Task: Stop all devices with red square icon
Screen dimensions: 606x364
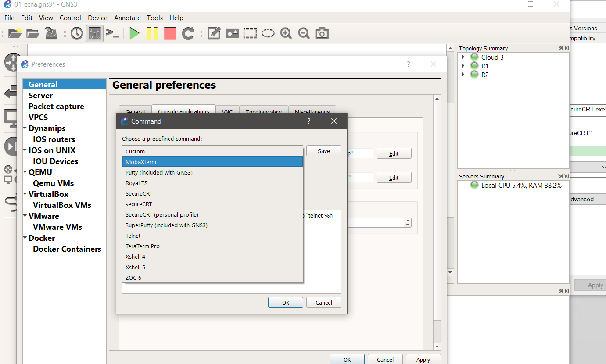Action: click(x=170, y=33)
